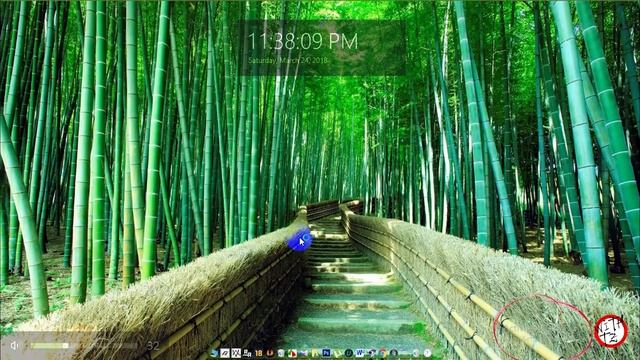Open the blue Twitter bird dock icon

(214, 353)
